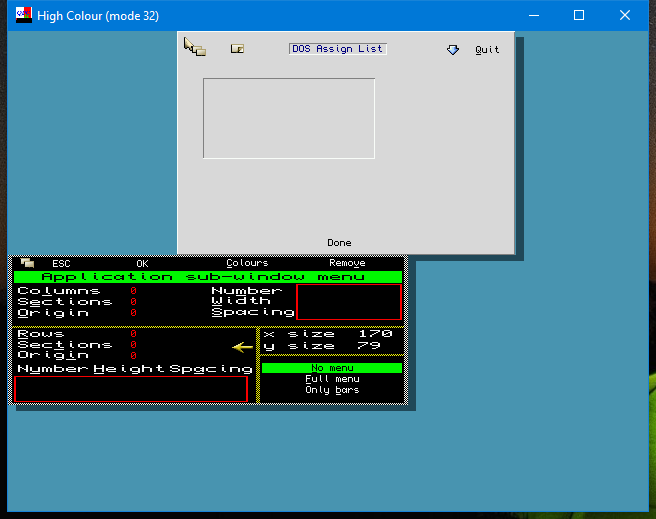Select the Full menu option
The height and width of the screenshot is (519, 656).
click(x=332, y=379)
